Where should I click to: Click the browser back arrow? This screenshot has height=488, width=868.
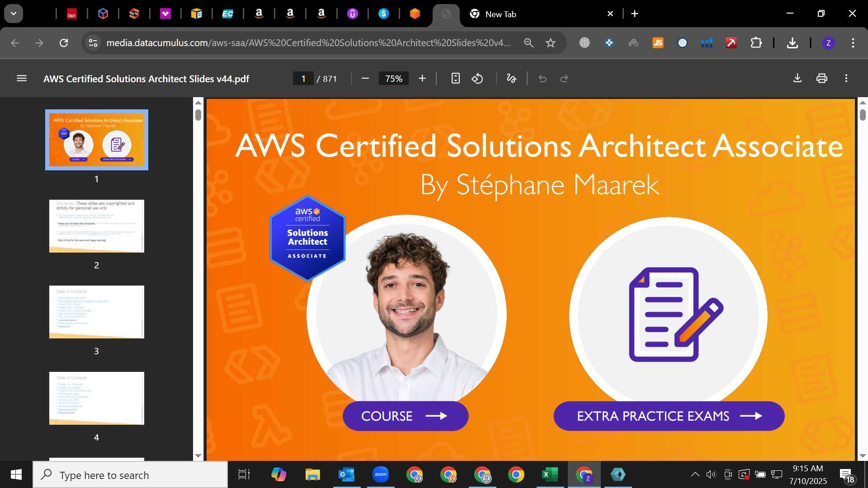click(15, 43)
